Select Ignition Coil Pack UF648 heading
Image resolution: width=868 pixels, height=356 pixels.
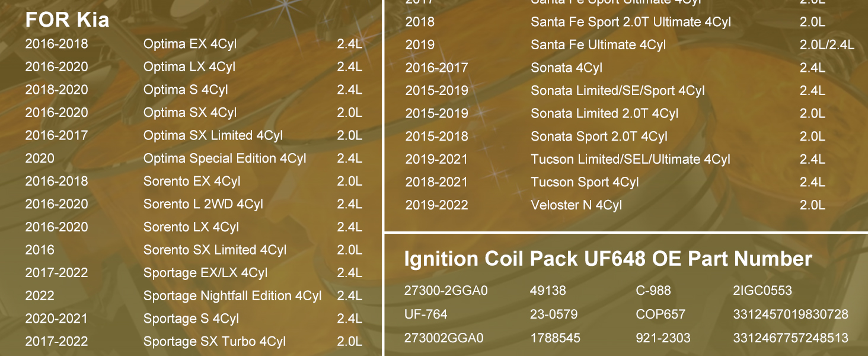tap(608, 259)
